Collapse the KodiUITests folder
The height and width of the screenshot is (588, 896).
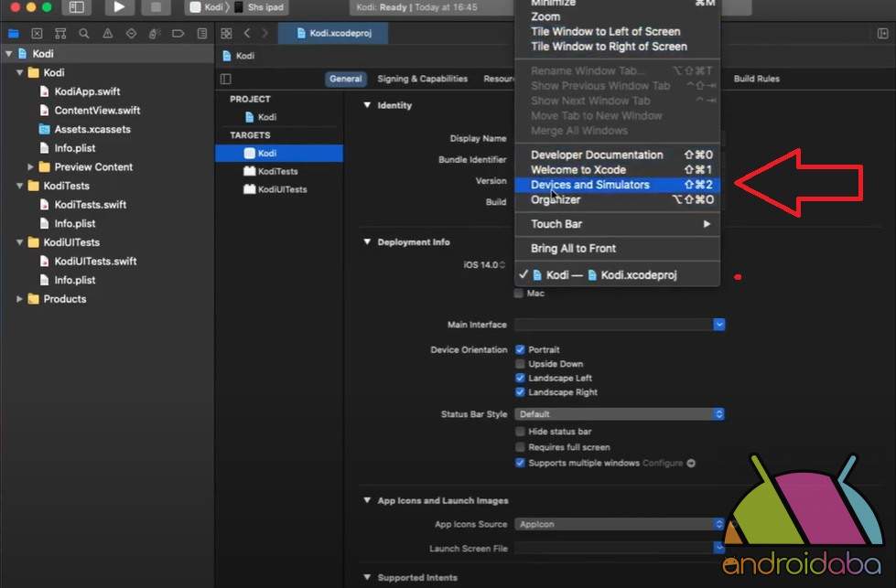point(20,242)
